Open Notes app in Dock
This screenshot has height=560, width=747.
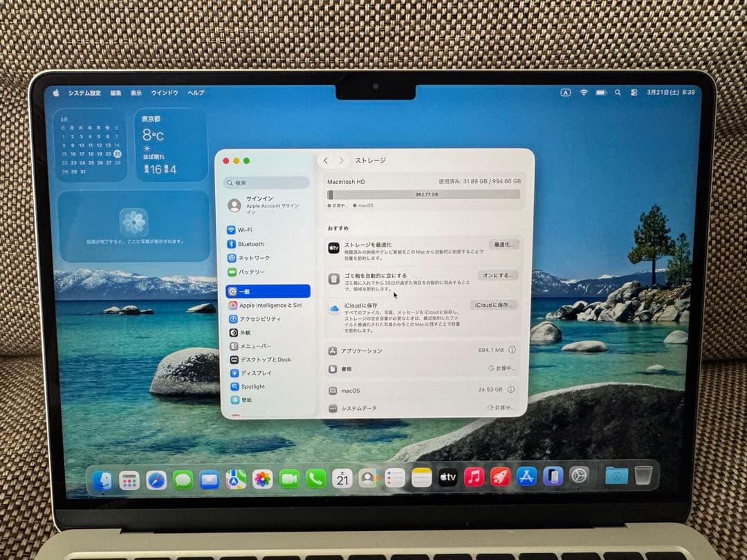421,478
